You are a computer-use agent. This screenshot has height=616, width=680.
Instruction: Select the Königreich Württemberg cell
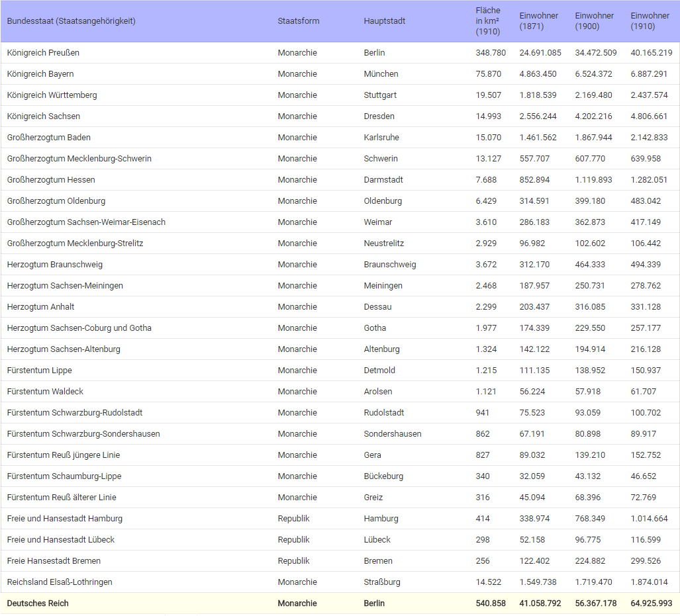click(x=52, y=95)
